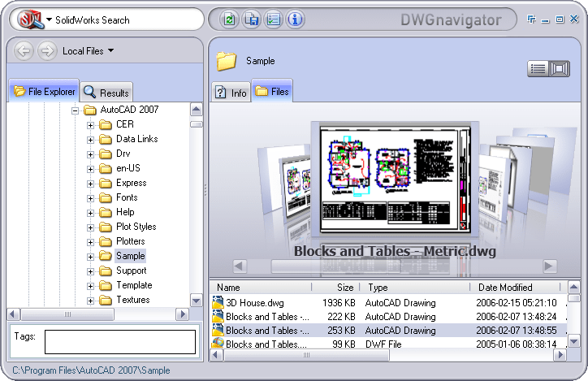Expand the CER folder
Viewport: 588px width, 381px height.
click(x=90, y=125)
